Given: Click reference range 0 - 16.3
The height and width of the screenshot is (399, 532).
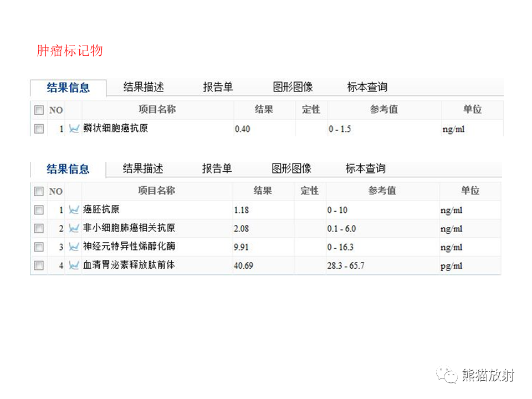Looking at the screenshot, I should tap(340, 247).
